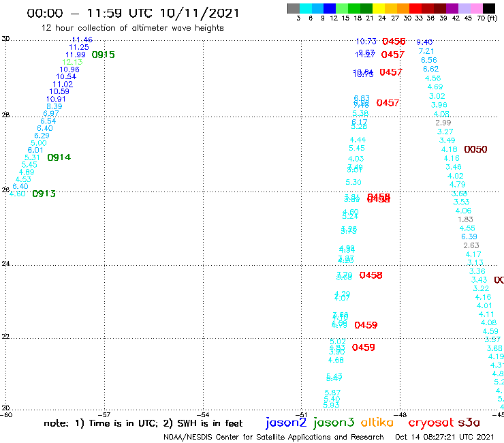This screenshot has height=443, width=504.
Task: Click the wave height value '11.99'
Action: click(x=76, y=55)
